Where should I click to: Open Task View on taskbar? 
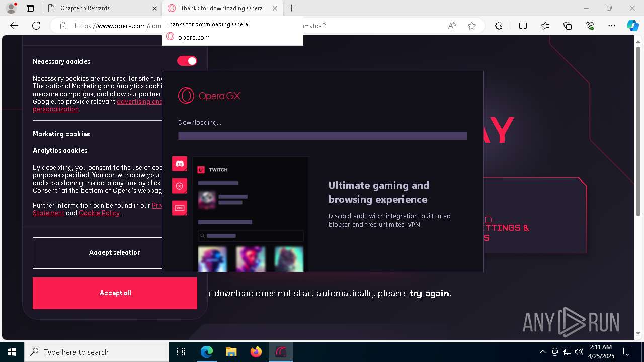181,352
